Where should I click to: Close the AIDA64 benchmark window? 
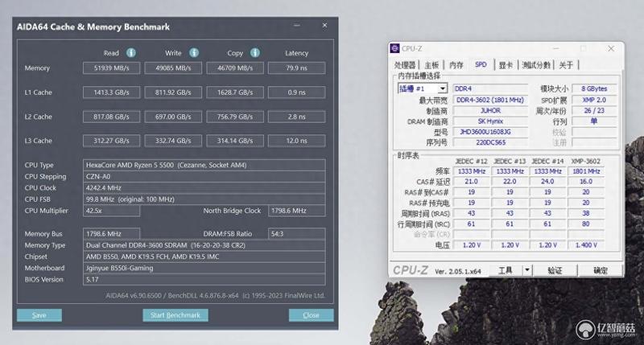[324, 26]
